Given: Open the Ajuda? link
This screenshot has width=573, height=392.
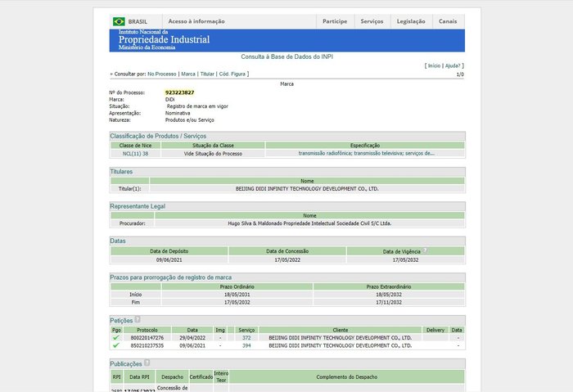Looking at the screenshot, I should (x=453, y=65).
